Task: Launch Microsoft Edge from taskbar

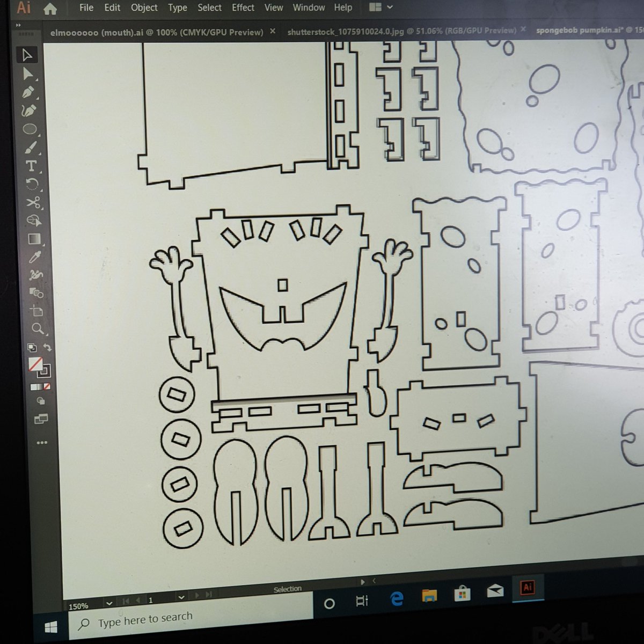Action: (397, 598)
